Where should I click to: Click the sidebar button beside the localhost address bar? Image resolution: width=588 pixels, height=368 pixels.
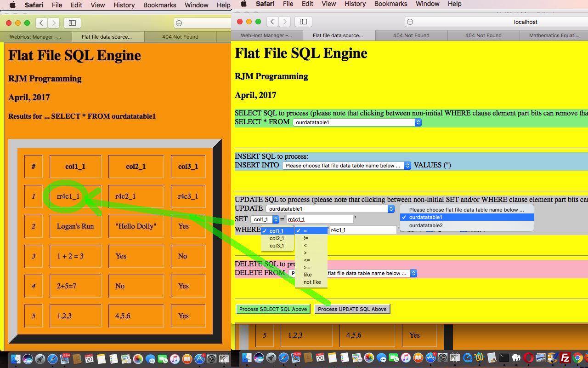303,22
